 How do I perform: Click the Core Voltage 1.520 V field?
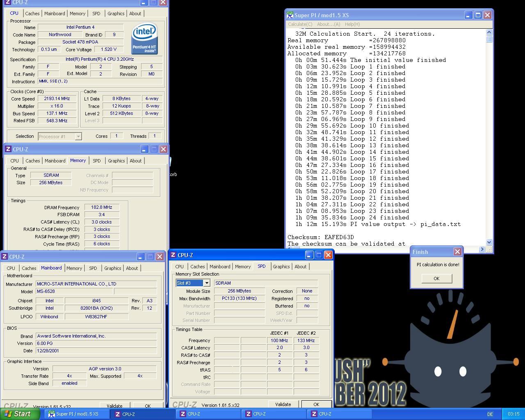(109, 50)
